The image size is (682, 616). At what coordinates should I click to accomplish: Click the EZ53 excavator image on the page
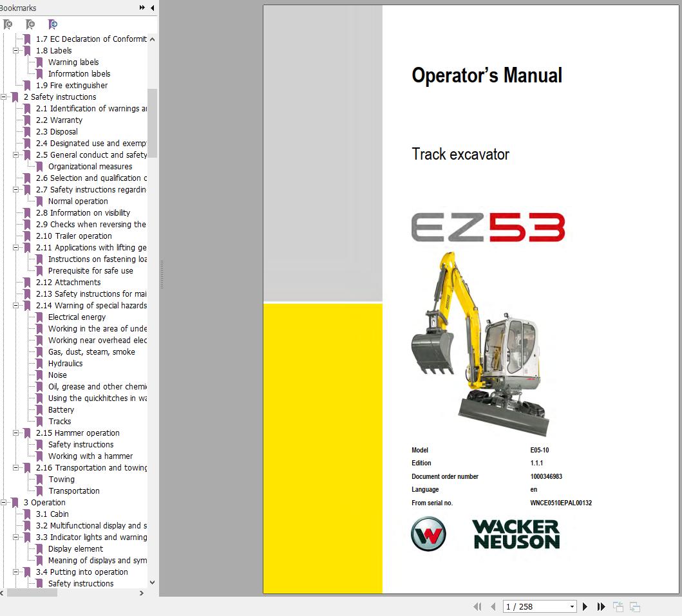(x=480, y=344)
